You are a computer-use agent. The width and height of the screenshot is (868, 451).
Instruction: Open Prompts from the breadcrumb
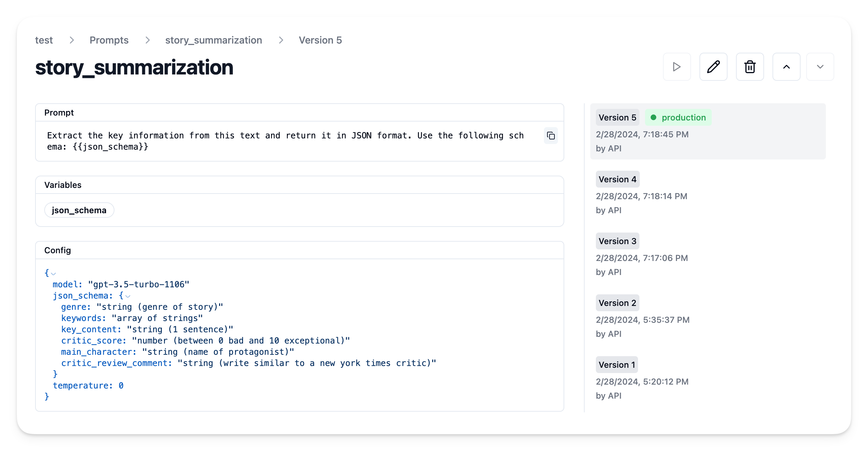pos(109,40)
